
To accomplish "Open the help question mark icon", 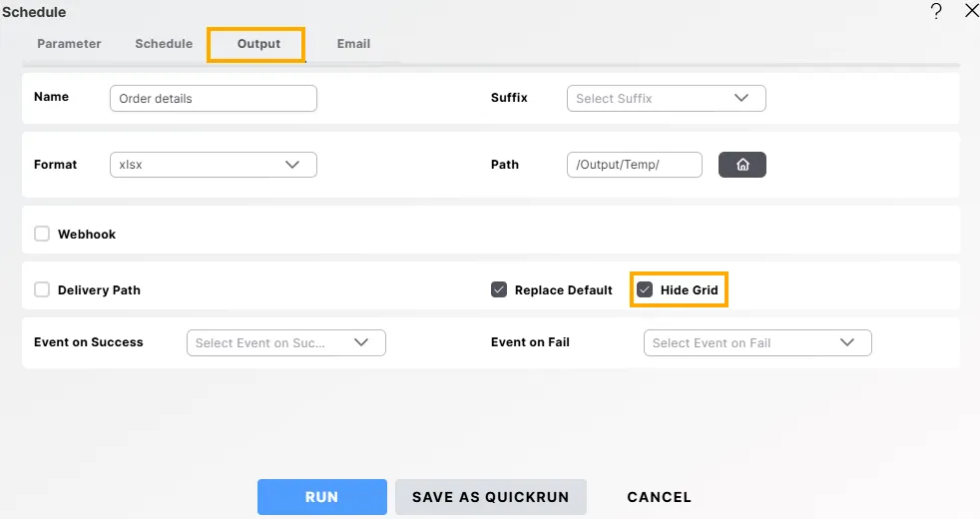I will coord(936,11).
